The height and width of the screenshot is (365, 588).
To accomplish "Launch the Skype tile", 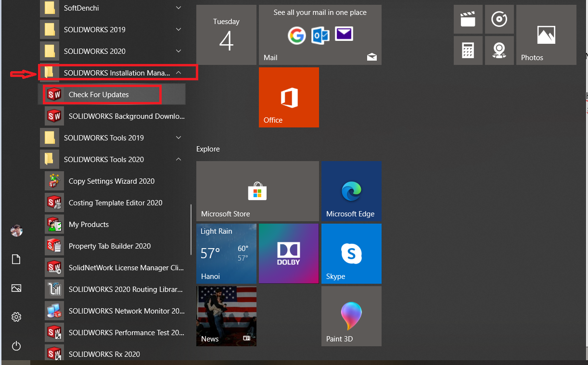I will coord(351,253).
